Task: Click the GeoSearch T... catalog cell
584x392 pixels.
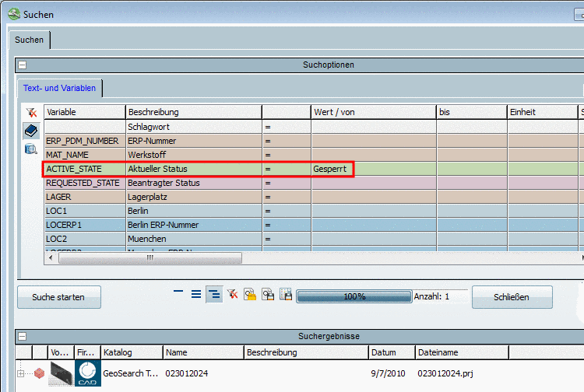Action: coord(131,373)
